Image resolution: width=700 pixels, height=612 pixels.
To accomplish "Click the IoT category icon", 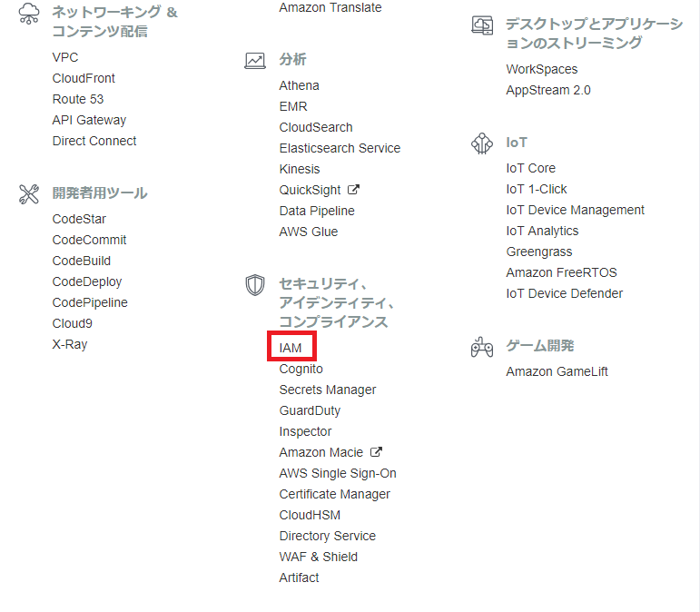I will tap(482, 143).
